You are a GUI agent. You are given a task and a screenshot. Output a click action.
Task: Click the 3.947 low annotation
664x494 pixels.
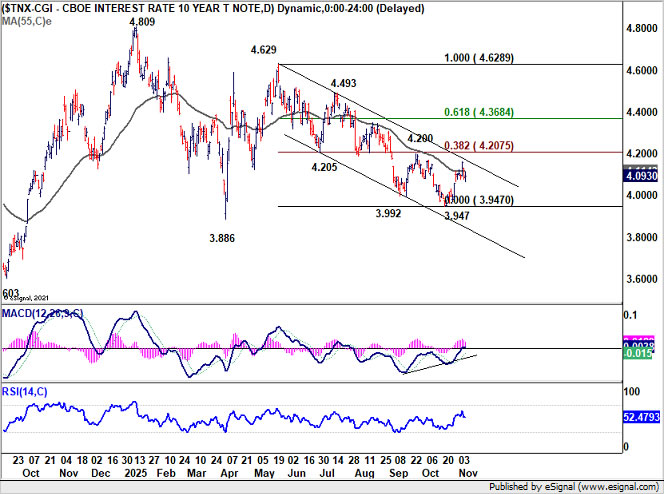coord(457,216)
